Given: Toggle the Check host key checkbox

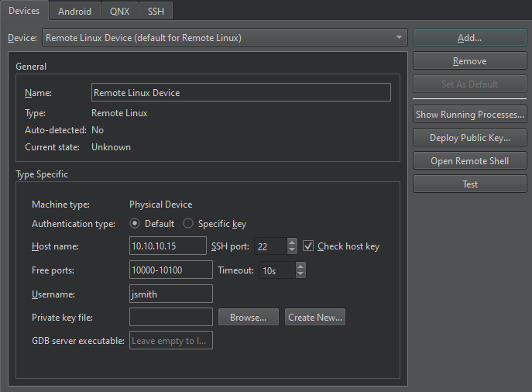Looking at the screenshot, I should tap(308, 246).
